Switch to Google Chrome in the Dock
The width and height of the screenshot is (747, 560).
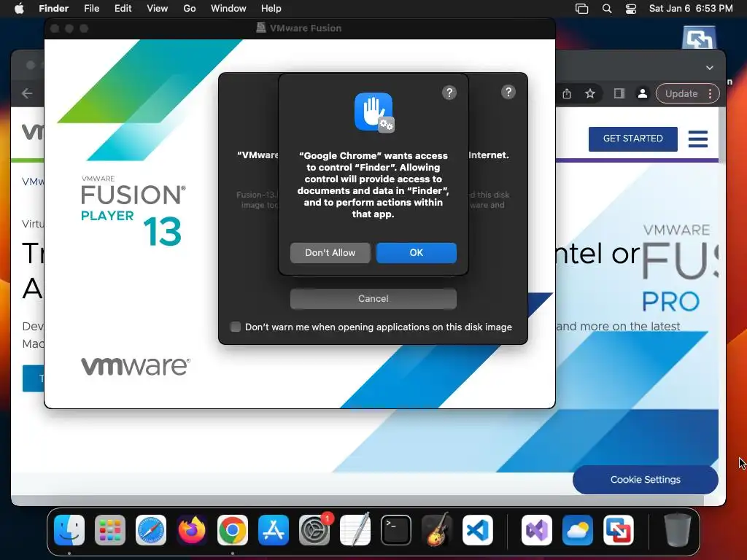233,530
